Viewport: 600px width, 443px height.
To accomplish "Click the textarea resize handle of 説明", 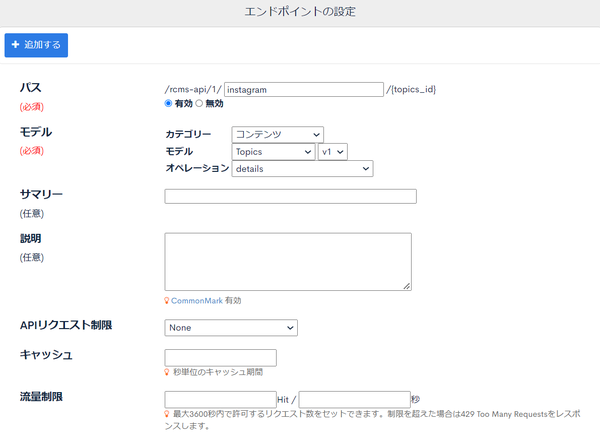I will [407, 286].
